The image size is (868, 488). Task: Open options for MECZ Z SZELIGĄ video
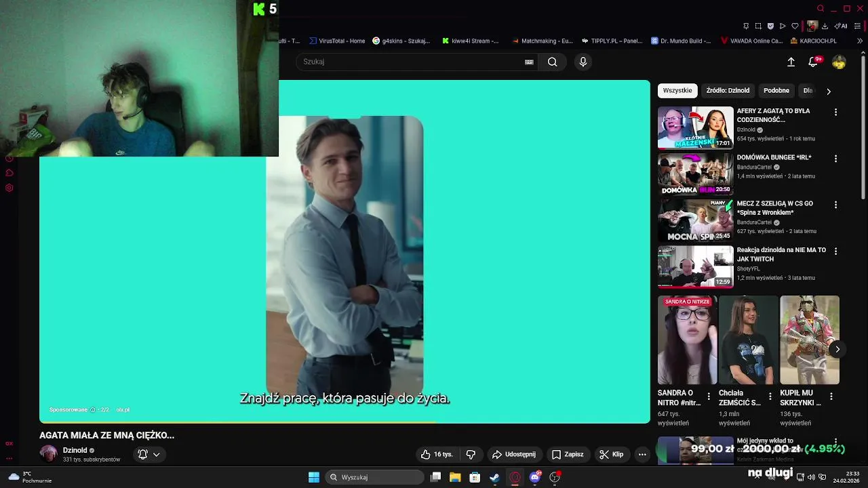point(835,205)
